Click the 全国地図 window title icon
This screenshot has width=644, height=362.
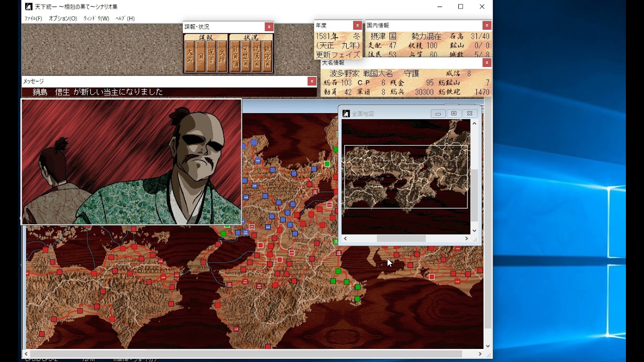[346, 114]
